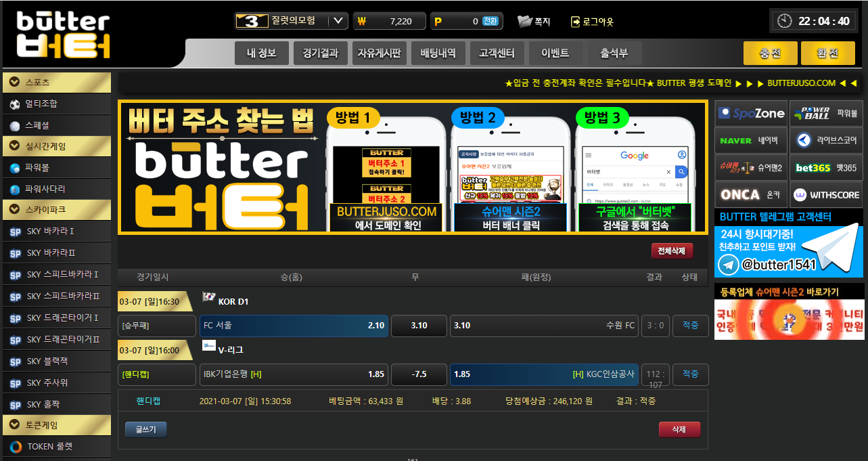Click the 전환 point convert button
The width and height of the screenshot is (868, 461).
(x=490, y=21)
